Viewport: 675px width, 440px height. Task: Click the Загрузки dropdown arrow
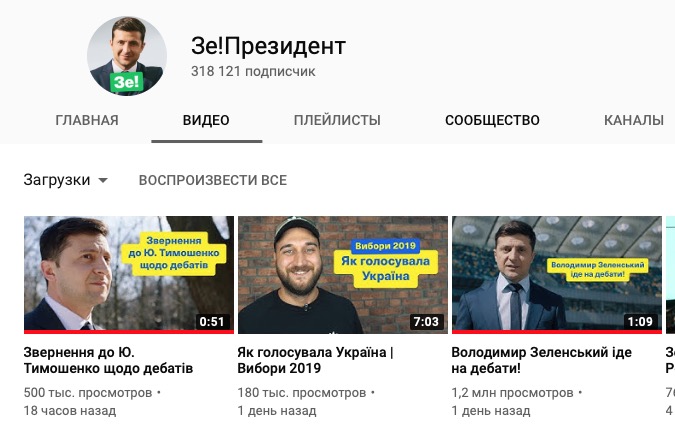pyautogui.click(x=103, y=180)
